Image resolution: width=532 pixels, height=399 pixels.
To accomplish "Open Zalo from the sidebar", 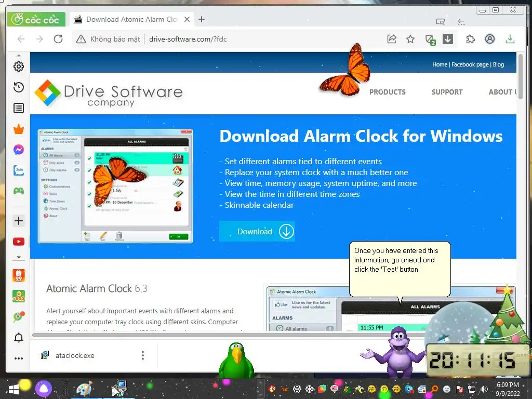I will (19, 170).
